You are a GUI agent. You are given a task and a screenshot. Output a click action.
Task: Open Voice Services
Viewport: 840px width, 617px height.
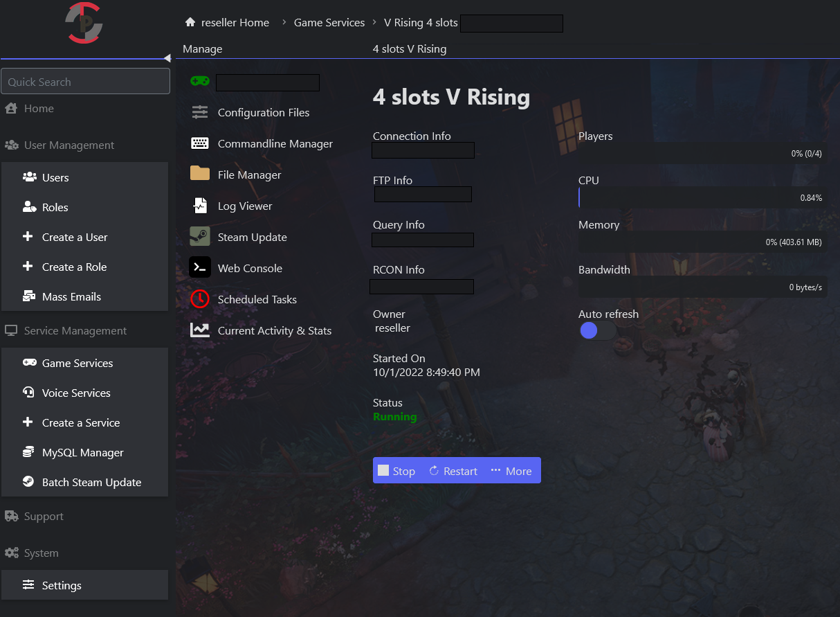76,393
